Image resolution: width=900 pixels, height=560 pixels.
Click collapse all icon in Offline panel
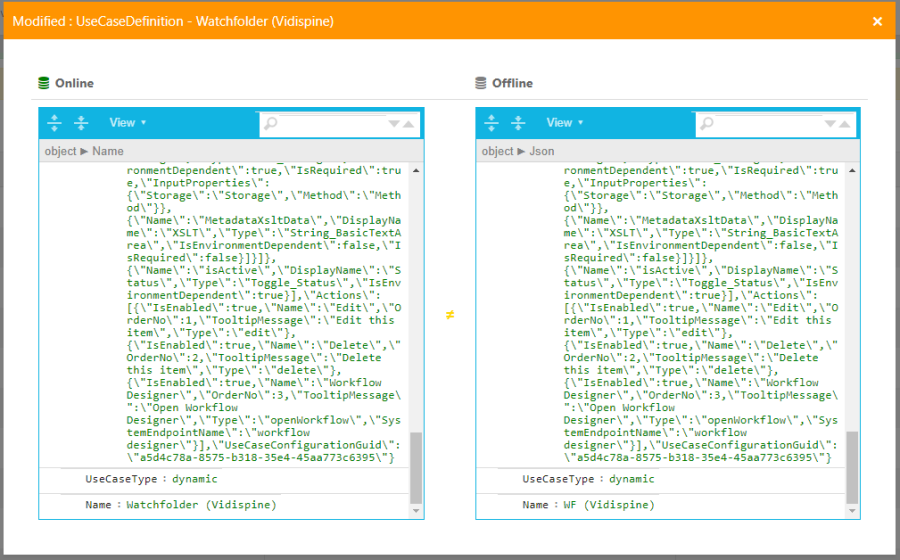(518, 123)
